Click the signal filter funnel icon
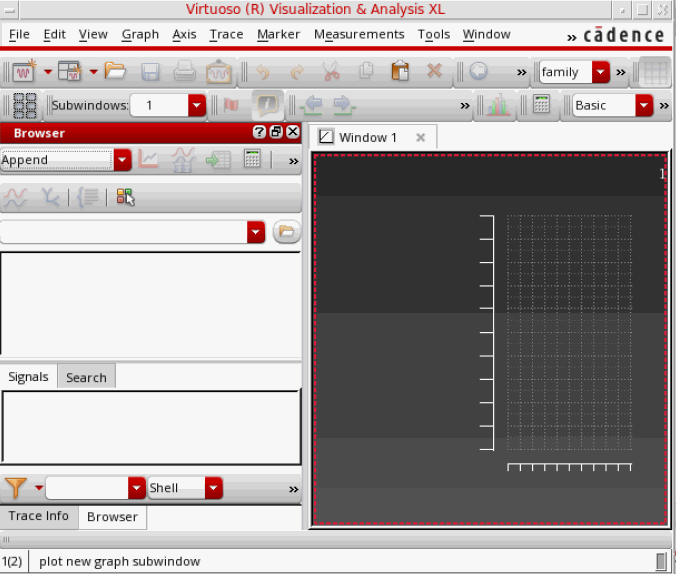 pos(16,488)
